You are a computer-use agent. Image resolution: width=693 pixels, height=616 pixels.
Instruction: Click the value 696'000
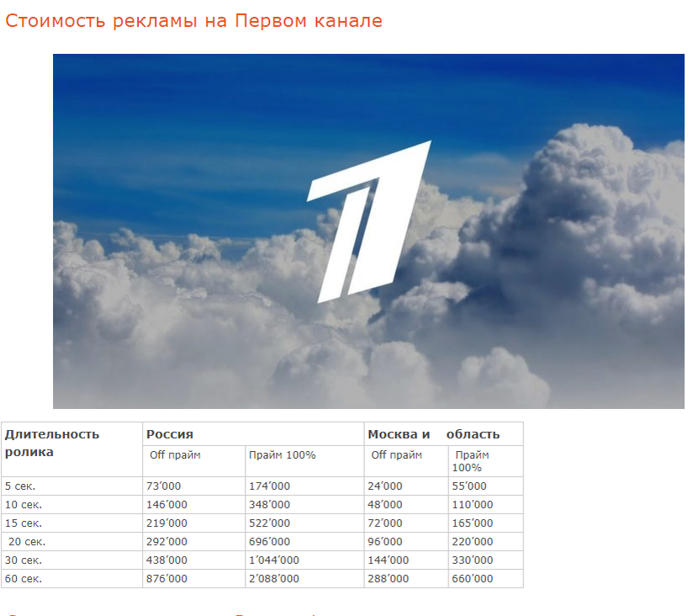click(x=269, y=542)
